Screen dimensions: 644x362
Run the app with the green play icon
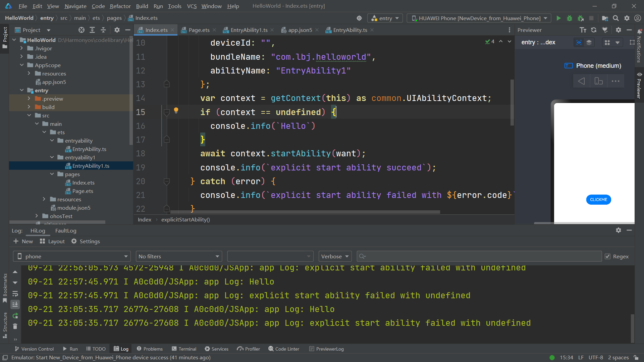(558, 18)
